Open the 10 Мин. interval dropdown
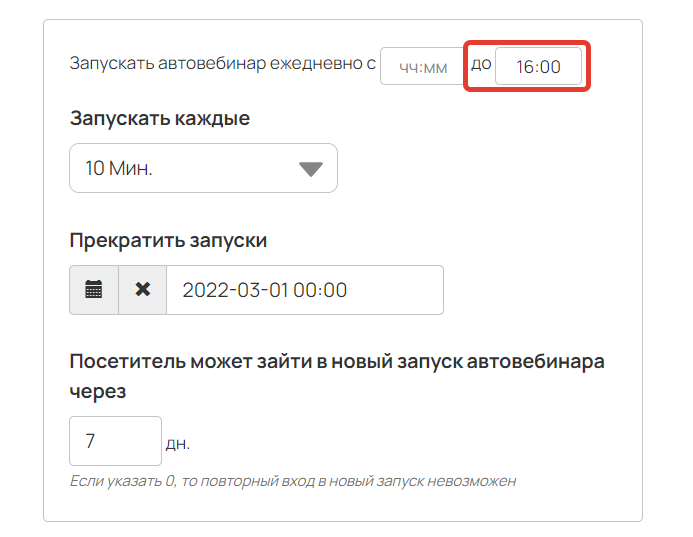The image size is (693, 537). tap(203, 168)
